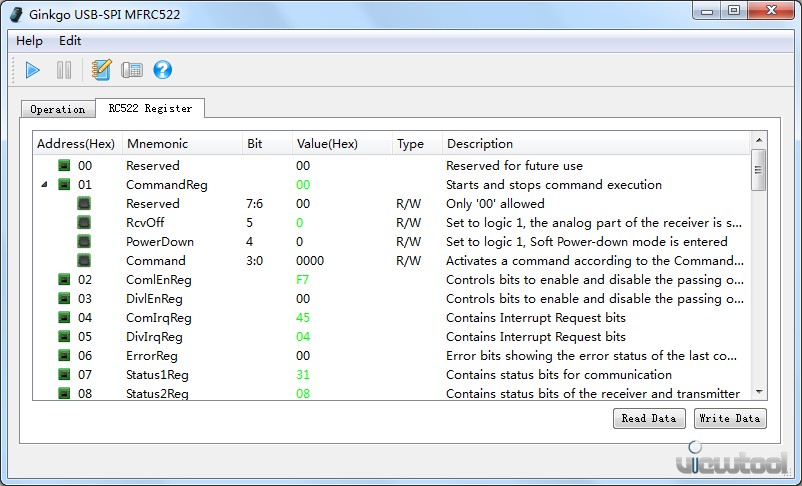802x486 pixels.
Task: Select the RcvOff mnemonic text
Action: [x=145, y=223]
